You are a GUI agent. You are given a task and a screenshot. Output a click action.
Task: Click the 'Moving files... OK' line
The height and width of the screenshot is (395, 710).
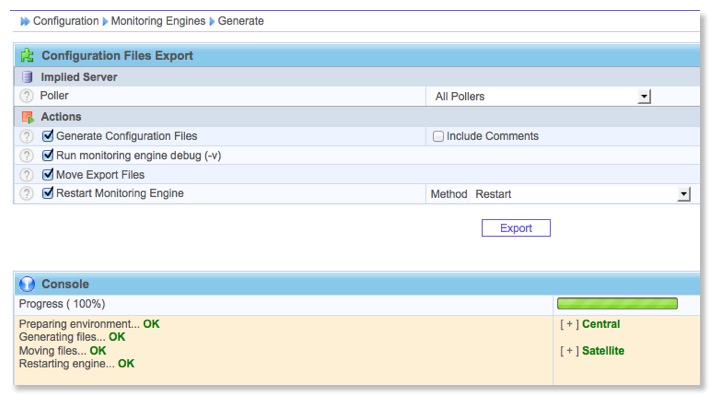(62, 351)
